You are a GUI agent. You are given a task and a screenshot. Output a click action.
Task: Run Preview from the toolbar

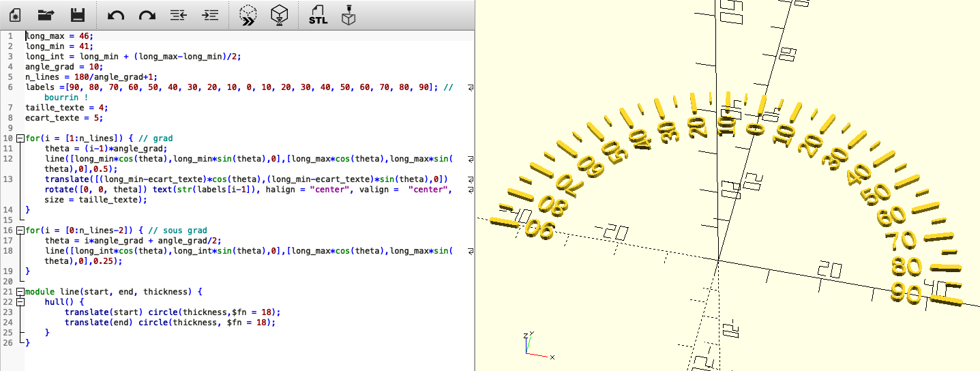click(248, 15)
